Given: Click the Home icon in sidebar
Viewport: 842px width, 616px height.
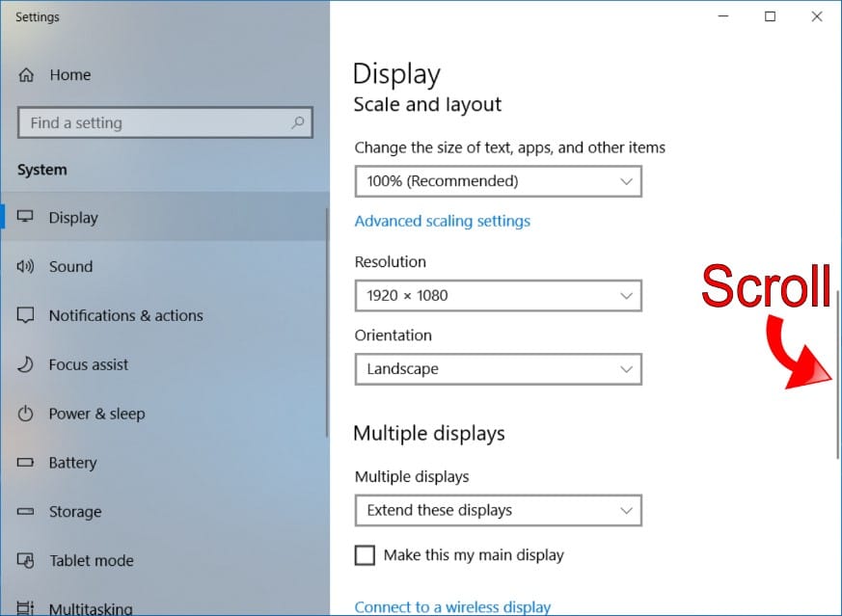Looking at the screenshot, I should [26, 75].
